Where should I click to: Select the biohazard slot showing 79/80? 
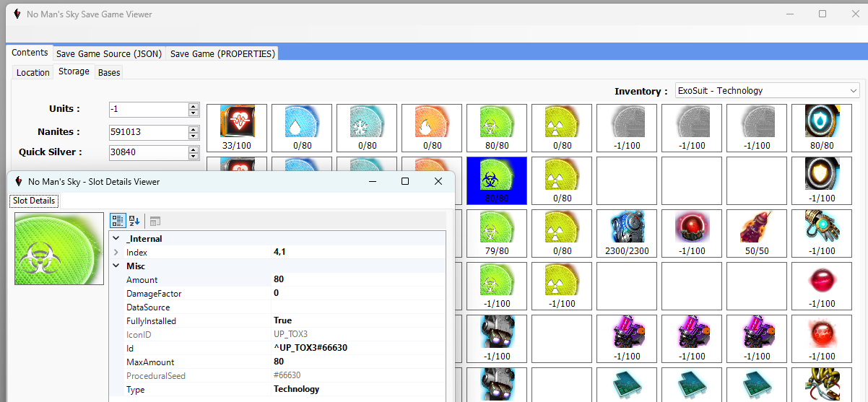tap(497, 233)
